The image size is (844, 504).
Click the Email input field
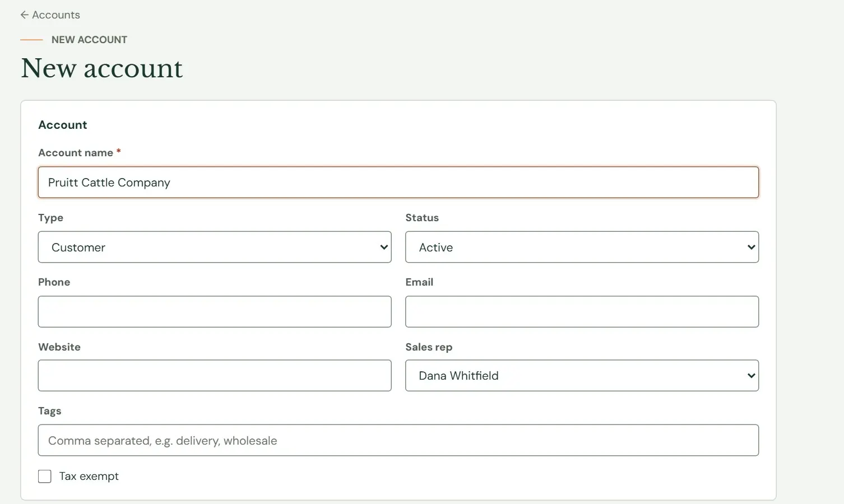point(582,312)
